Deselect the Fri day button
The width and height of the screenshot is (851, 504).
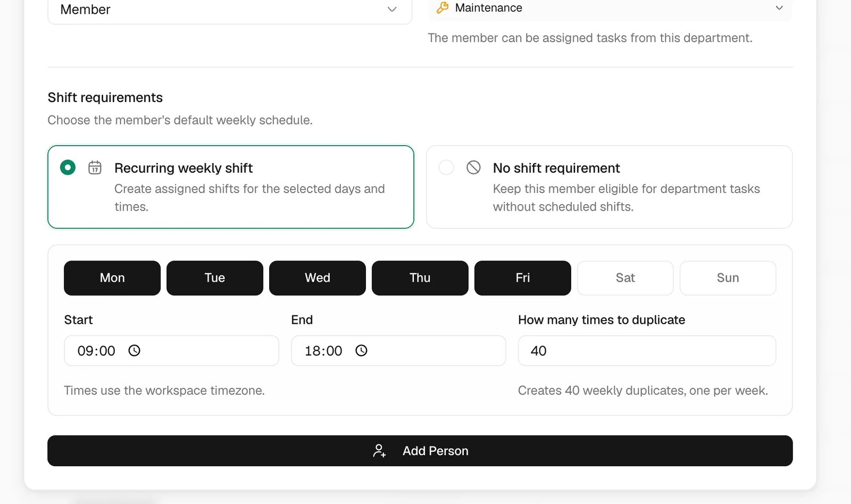(x=523, y=278)
